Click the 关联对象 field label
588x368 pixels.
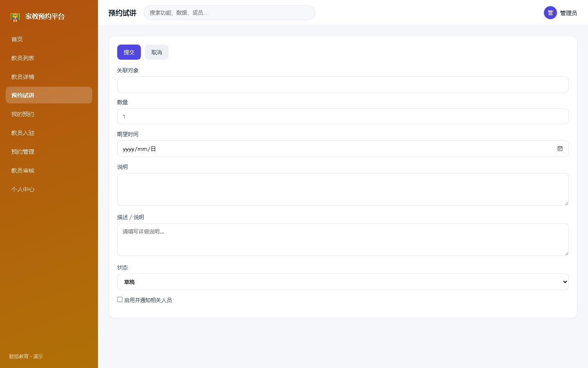tap(128, 70)
